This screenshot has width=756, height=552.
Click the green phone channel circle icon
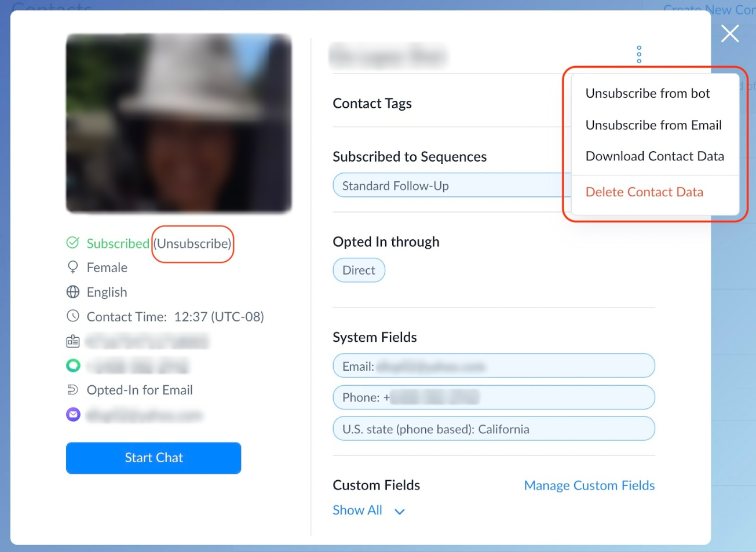click(73, 365)
